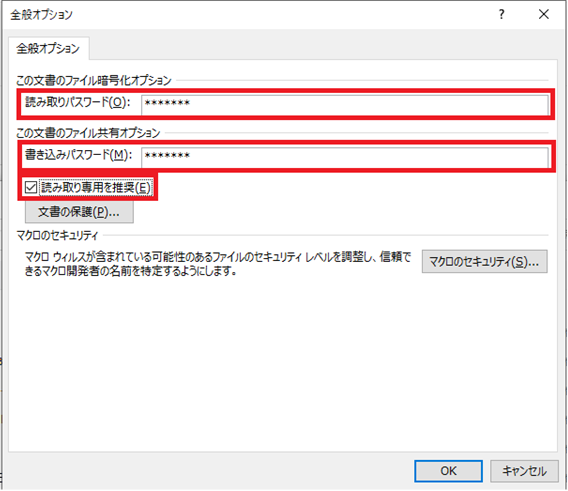The width and height of the screenshot is (568, 491).
Task: Select the 全般オプション tab
Action: (48, 48)
